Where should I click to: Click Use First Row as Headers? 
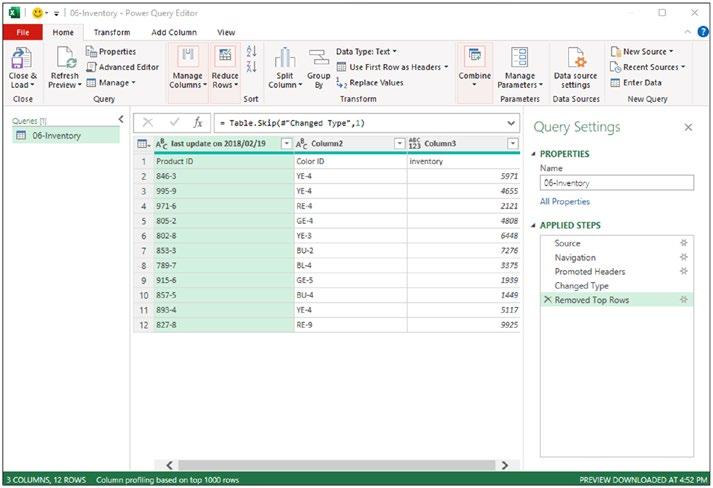pos(390,67)
